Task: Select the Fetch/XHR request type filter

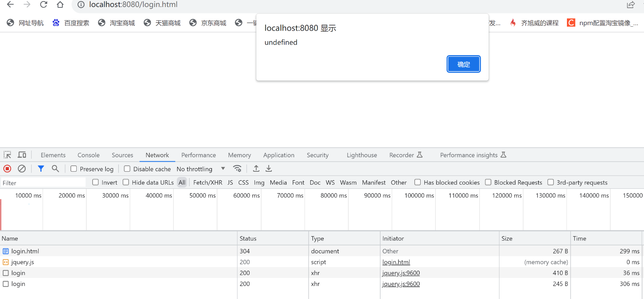Action: pos(208,182)
